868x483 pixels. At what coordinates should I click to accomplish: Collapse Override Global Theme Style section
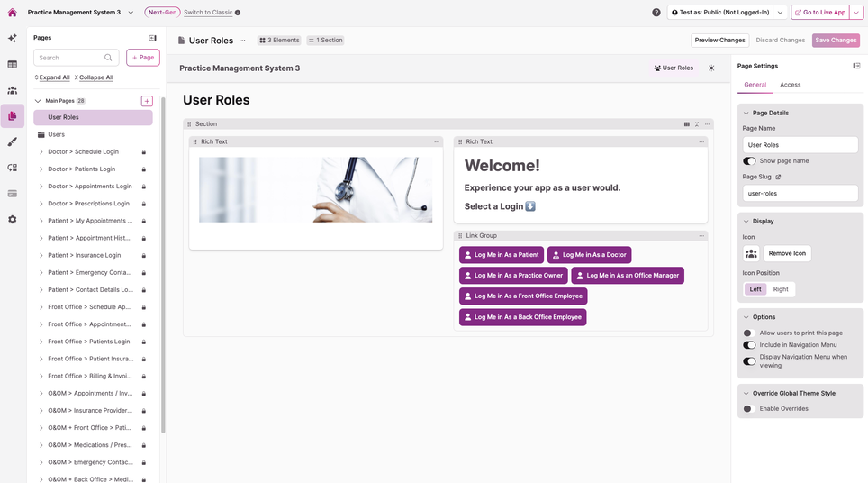pos(746,393)
